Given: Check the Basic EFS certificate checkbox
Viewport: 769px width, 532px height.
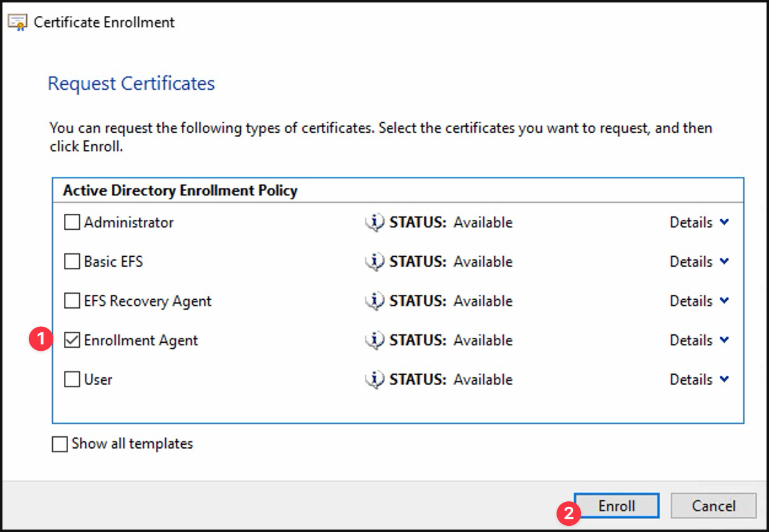Looking at the screenshot, I should click(72, 262).
